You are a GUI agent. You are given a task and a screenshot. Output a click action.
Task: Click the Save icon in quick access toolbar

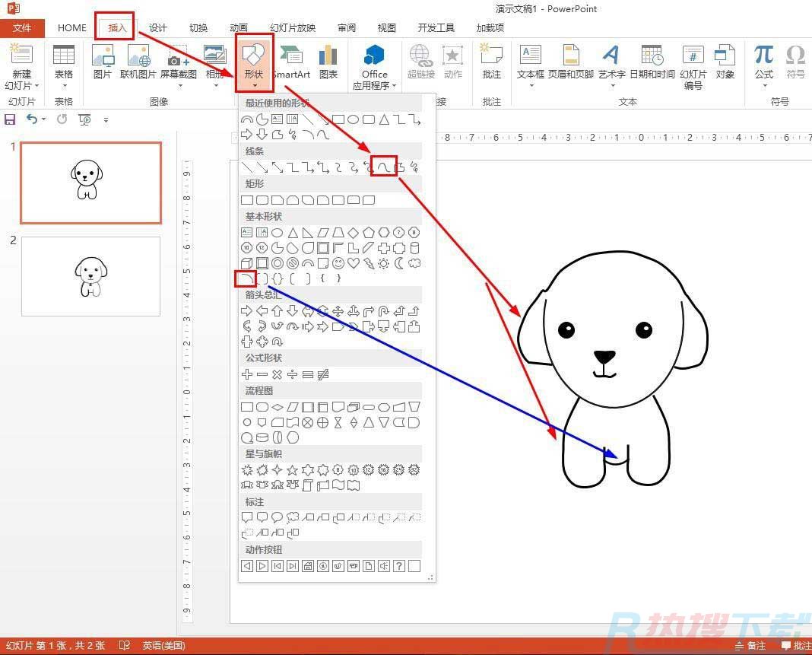point(10,119)
